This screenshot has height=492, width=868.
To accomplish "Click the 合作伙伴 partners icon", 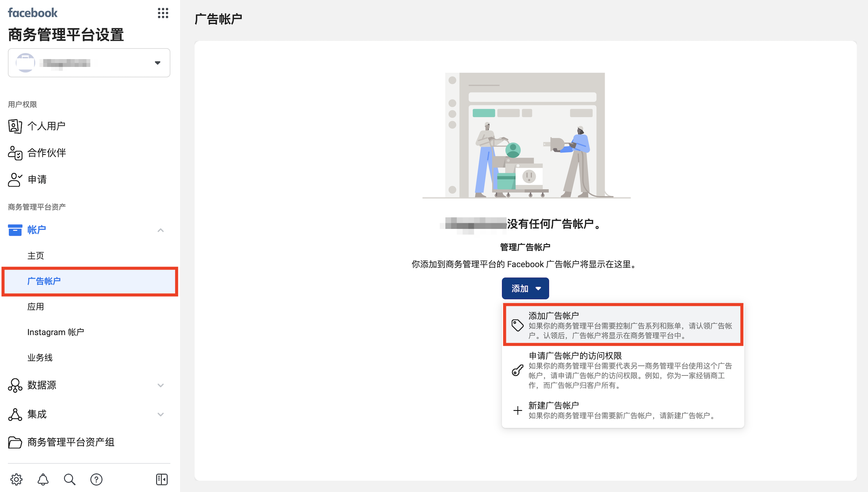I will (15, 153).
